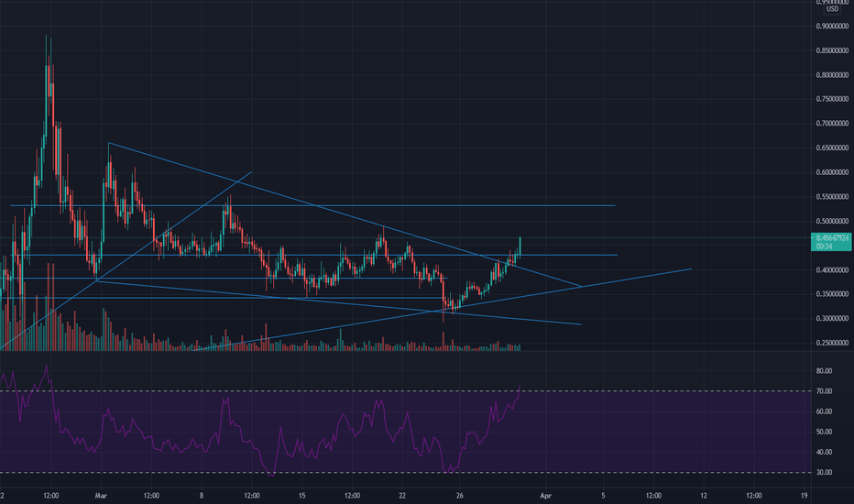Click the 0.35000000 price axis label

coord(832,294)
